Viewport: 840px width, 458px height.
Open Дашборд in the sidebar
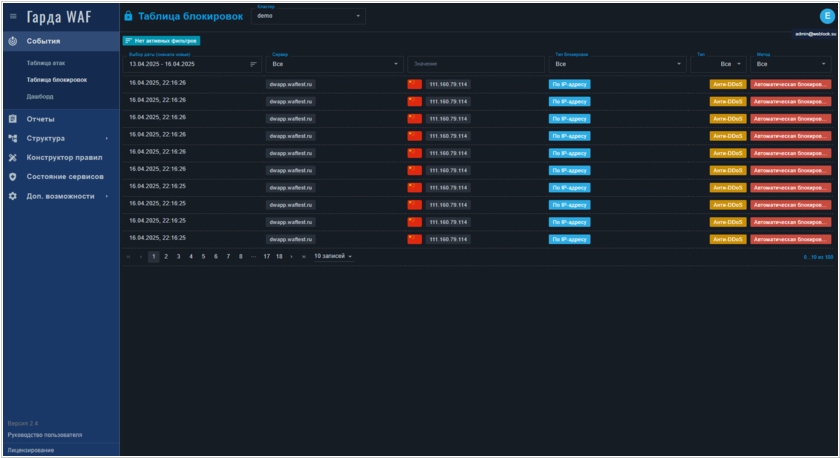coord(42,96)
